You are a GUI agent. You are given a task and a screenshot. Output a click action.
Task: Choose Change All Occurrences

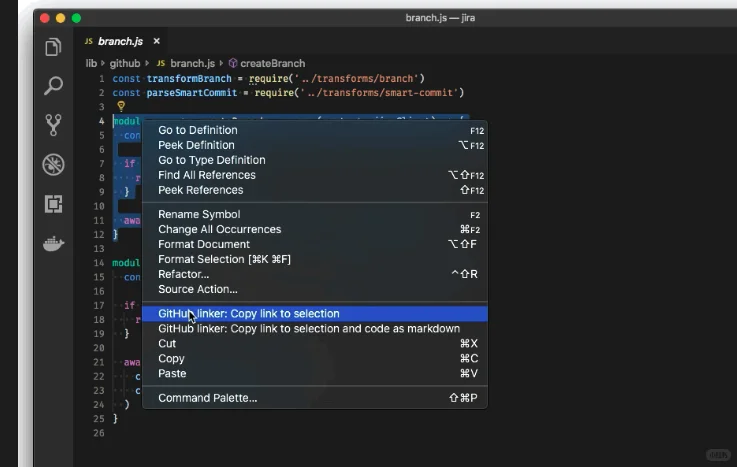(x=314, y=229)
